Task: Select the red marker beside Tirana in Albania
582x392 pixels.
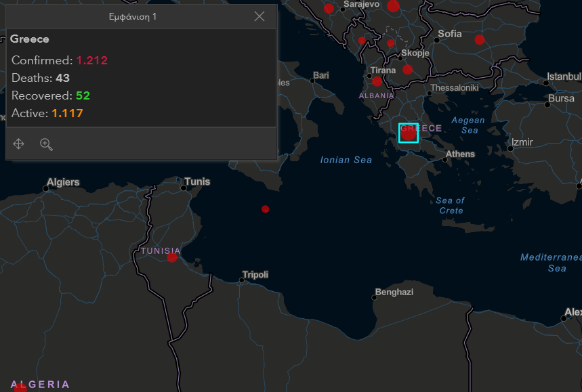Action: pos(377,81)
